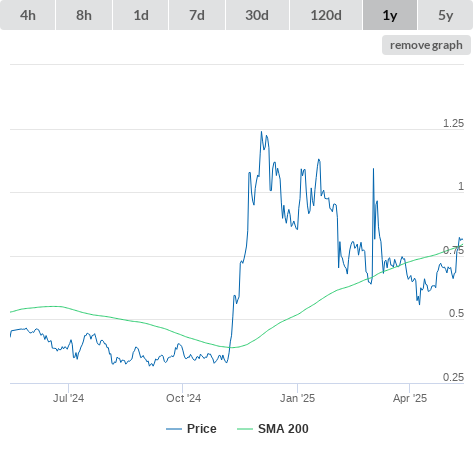Select the 30d time range
The height and width of the screenshot is (455, 474).
(257, 15)
